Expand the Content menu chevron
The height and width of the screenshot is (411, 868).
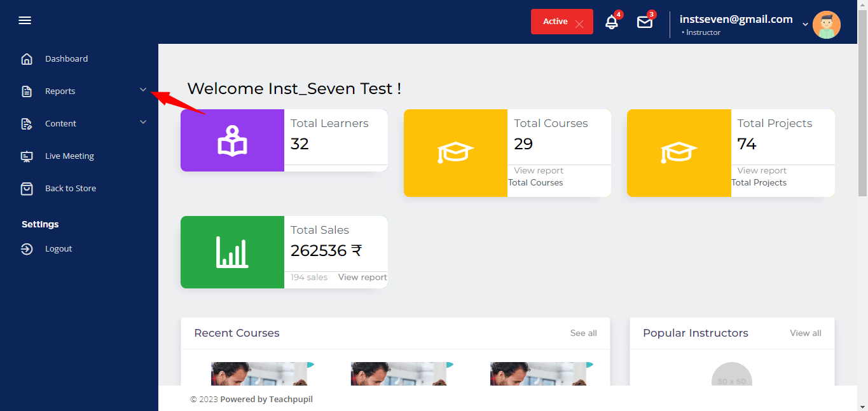[x=143, y=122]
